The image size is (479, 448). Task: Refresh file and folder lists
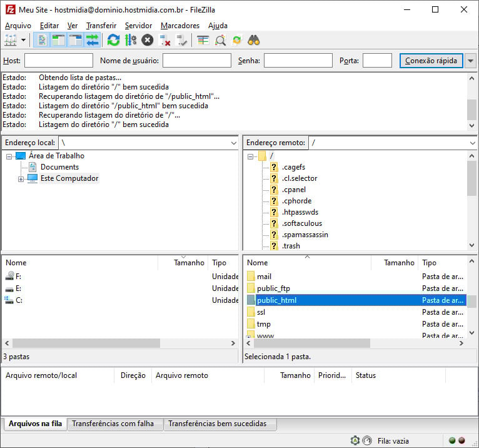click(x=113, y=40)
